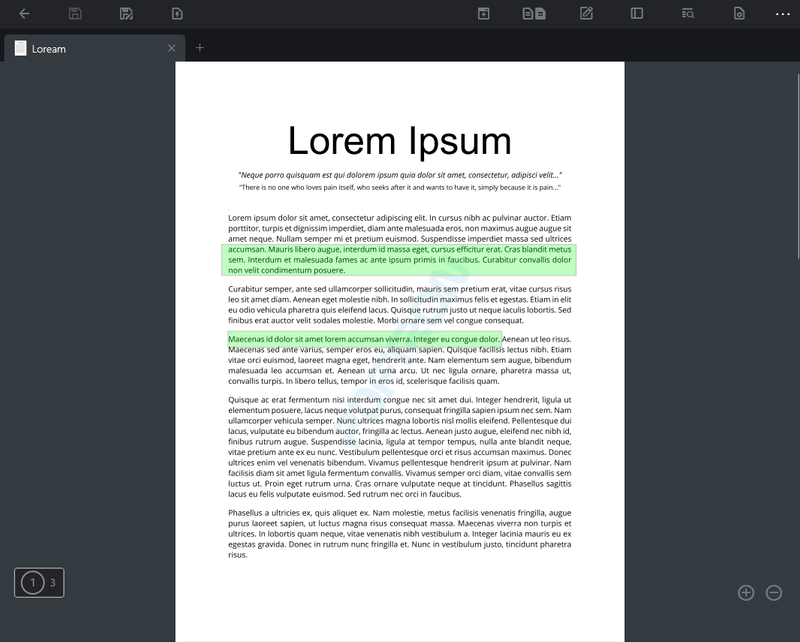Click the Save As icon
Screen dimensions: 800x642
click(x=126, y=14)
